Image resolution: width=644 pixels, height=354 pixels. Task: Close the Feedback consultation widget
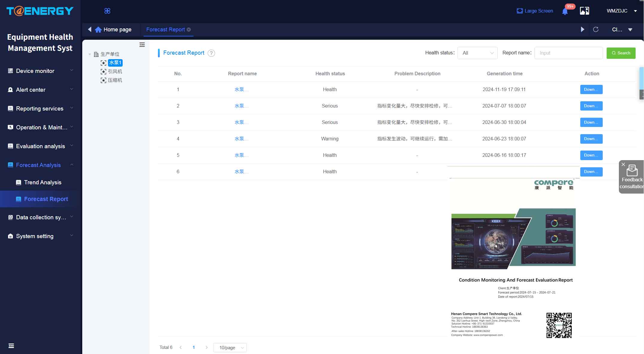623,164
